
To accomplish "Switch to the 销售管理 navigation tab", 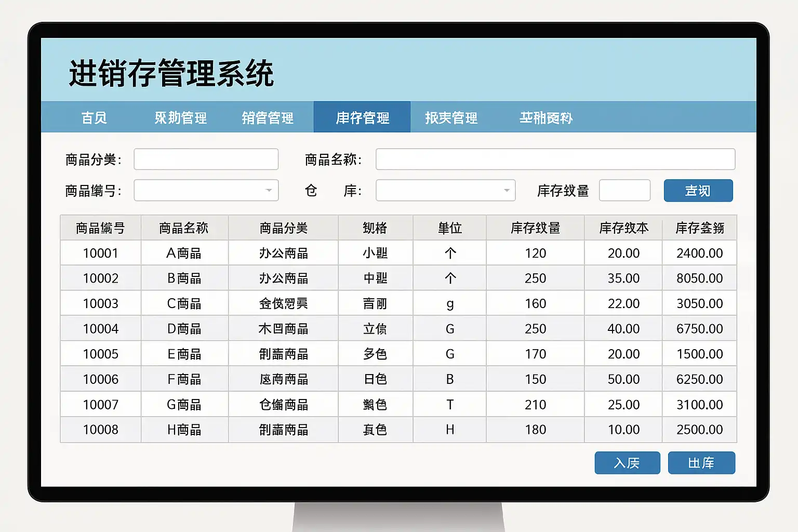I will tap(268, 118).
